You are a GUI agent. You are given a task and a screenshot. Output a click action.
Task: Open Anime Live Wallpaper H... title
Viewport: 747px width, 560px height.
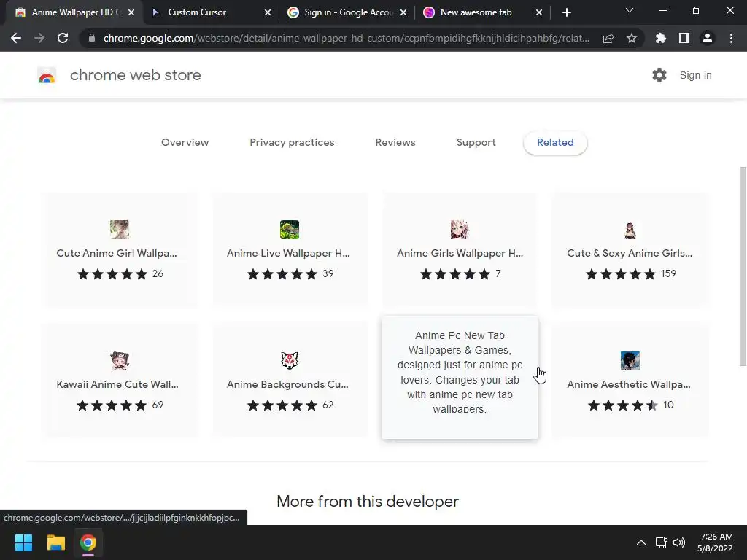(288, 253)
